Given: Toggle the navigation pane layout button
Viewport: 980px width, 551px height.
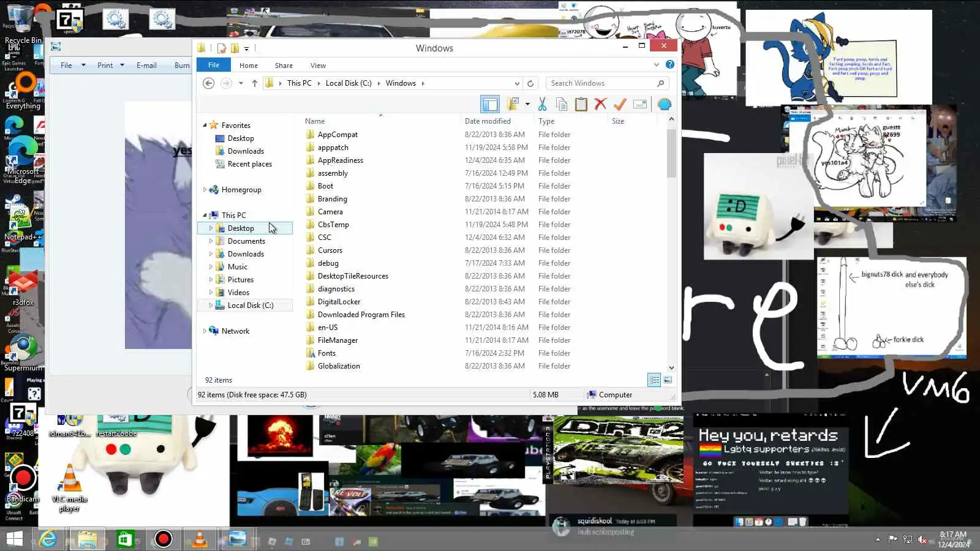Looking at the screenshot, I should tap(490, 104).
